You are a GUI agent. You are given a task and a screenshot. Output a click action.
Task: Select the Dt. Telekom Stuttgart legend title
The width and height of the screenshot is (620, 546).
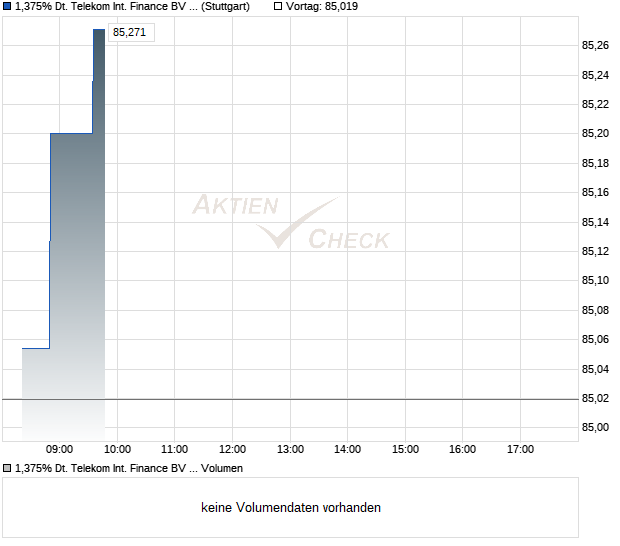(x=132, y=7)
